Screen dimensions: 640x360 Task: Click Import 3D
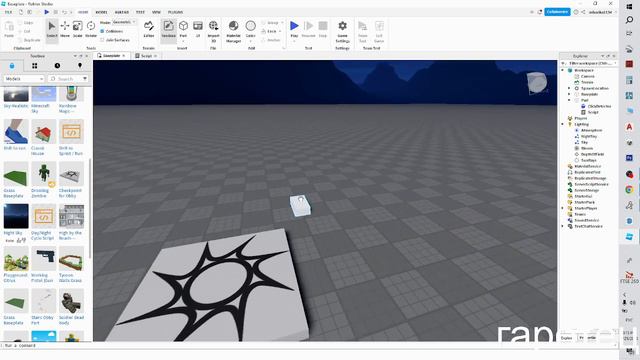pos(213,31)
